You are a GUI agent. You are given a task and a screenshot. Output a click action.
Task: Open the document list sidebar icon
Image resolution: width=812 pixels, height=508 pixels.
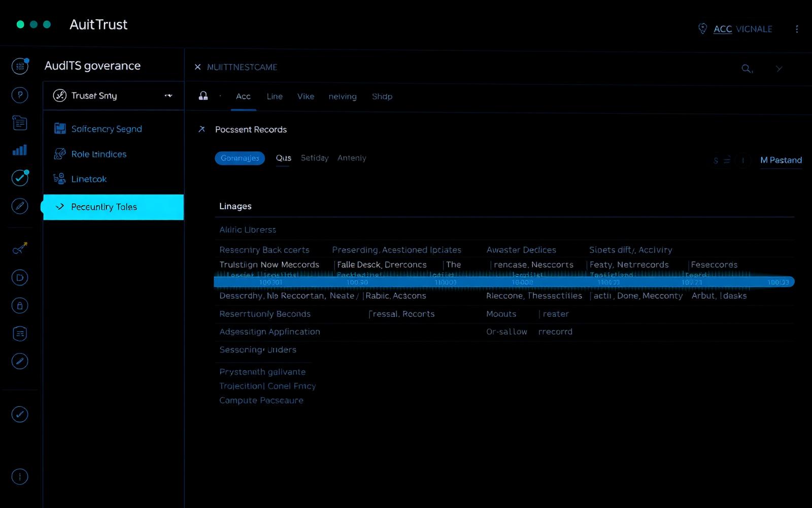[x=20, y=122]
